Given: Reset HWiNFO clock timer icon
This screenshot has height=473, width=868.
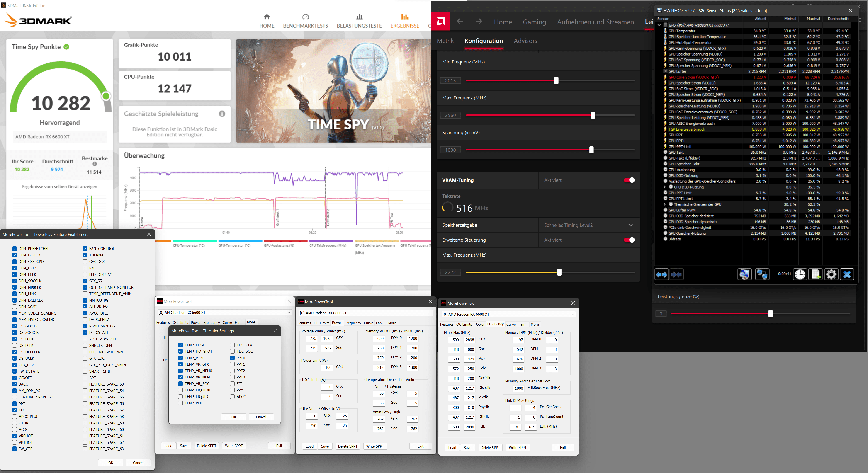Looking at the screenshot, I should tap(800, 274).
